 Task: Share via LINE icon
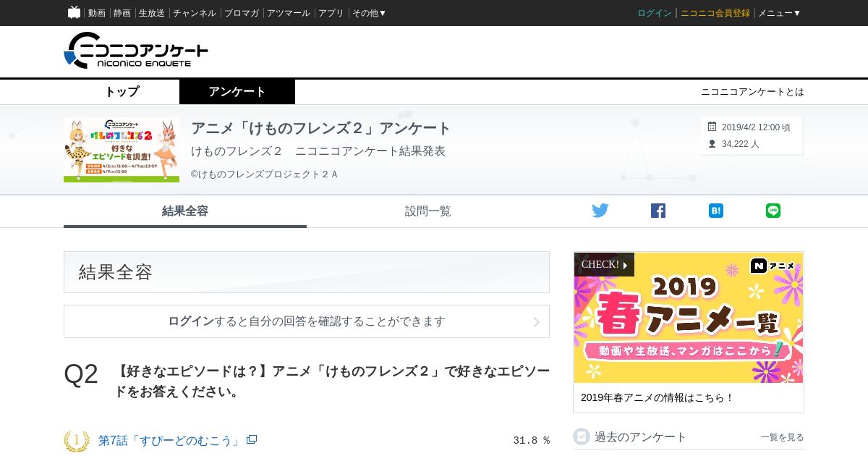pyautogui.click(x=773, y=211)
